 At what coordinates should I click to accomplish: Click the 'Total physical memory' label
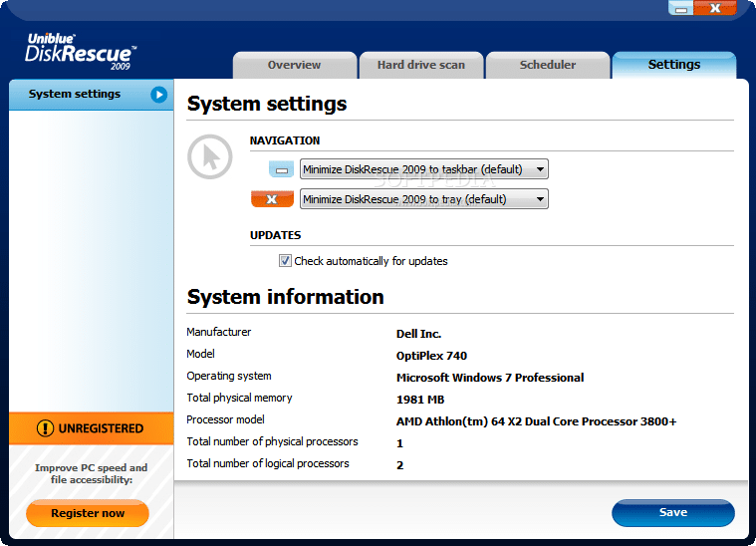[x=239, y=398]
